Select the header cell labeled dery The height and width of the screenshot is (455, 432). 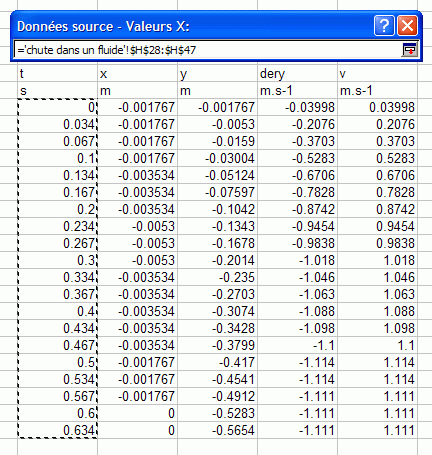click(297, 73)
